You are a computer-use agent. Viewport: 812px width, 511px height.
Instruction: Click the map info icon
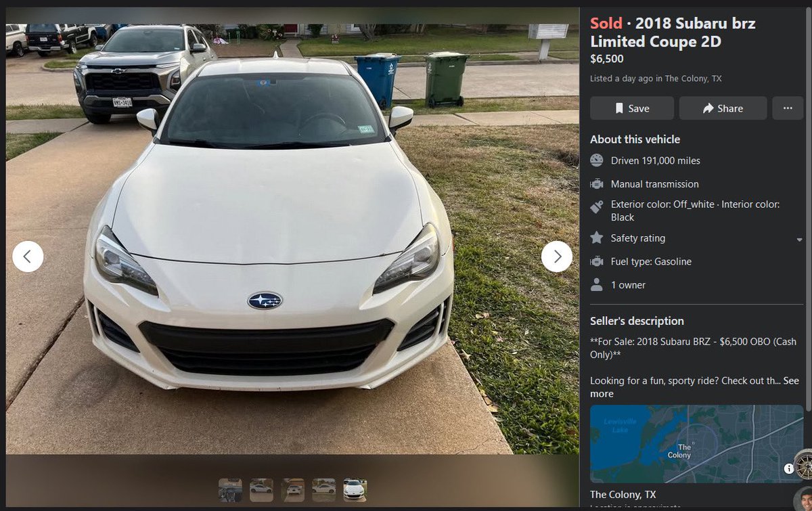(x=789, y=468)
